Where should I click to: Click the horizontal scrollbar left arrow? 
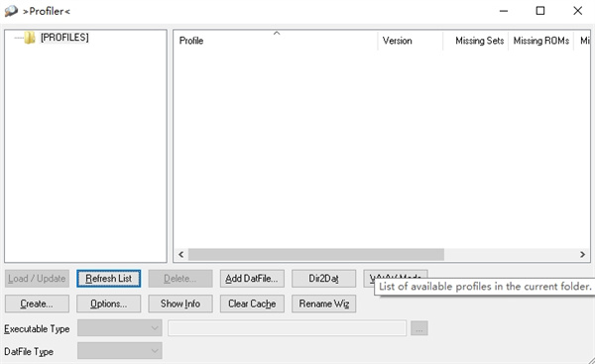click(x=181, y=254)
